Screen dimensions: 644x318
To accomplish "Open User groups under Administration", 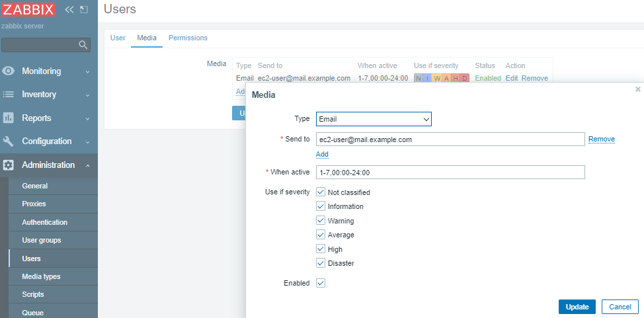I will pos(53,240).
